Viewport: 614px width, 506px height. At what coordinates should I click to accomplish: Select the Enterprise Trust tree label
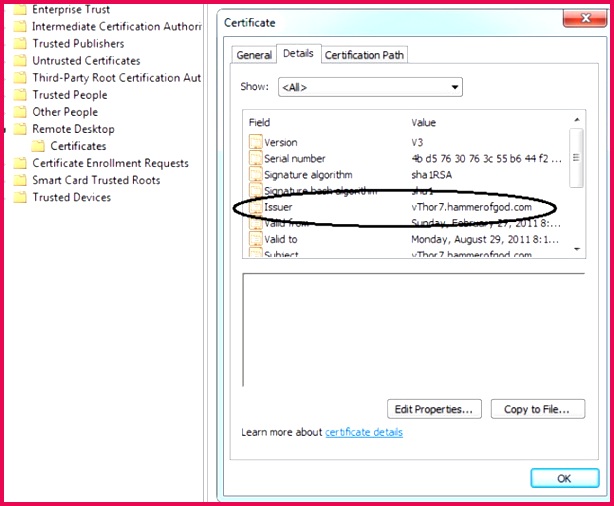(71, 9)
